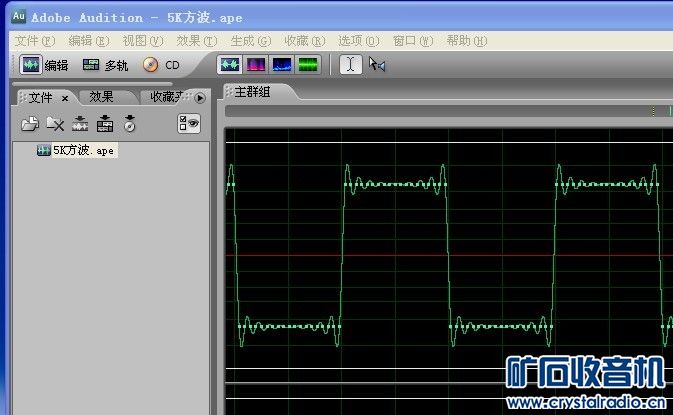673x415 pixels.
Task: Expand the panel tabs arrow button
Action: [200, 98]
